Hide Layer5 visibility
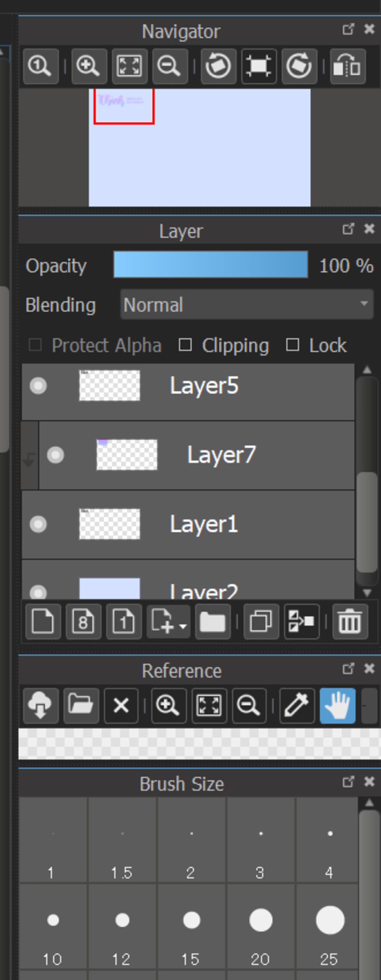Viewport: 381px width, 980px height. [x=38, y=386]
